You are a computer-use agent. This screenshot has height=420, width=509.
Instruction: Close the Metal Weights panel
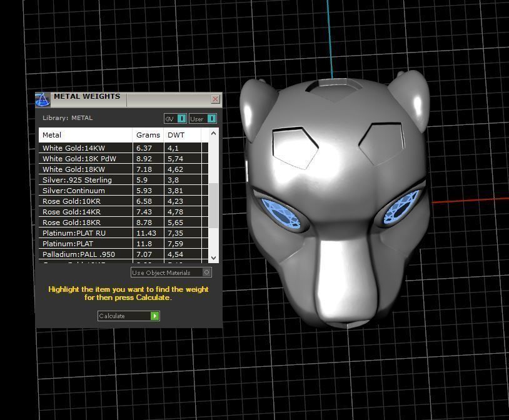coord(215,99)
